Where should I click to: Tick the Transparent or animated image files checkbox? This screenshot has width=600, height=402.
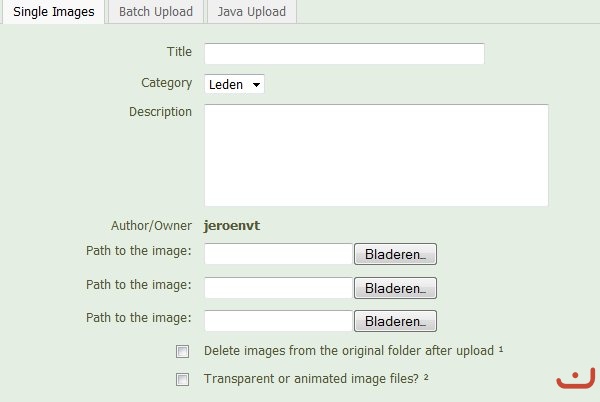pos(182,379)
